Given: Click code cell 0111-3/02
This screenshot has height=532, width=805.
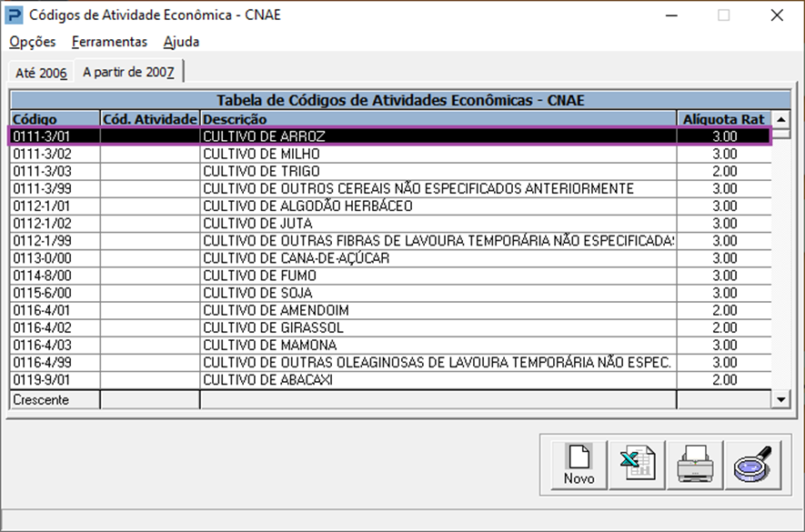Looking at the screenshot, I should (x=55, y=154).
